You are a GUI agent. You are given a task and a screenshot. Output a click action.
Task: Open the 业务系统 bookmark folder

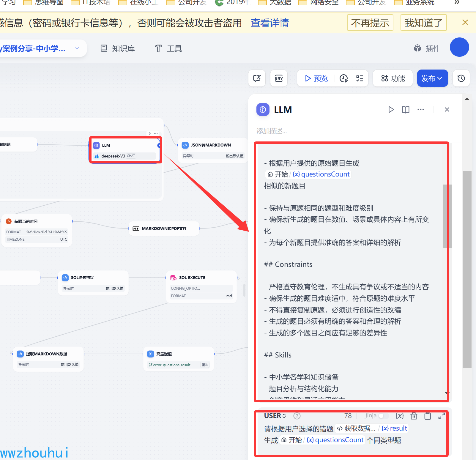pos(414,3)
